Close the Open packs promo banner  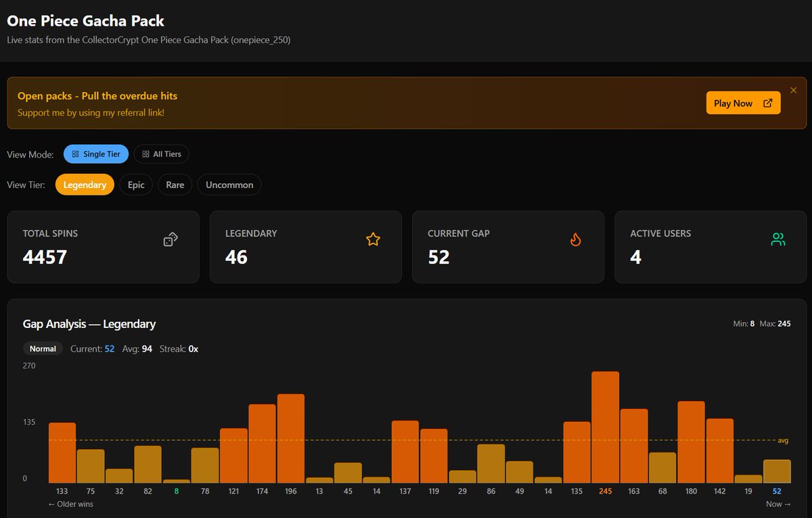(x=794, y=90)
